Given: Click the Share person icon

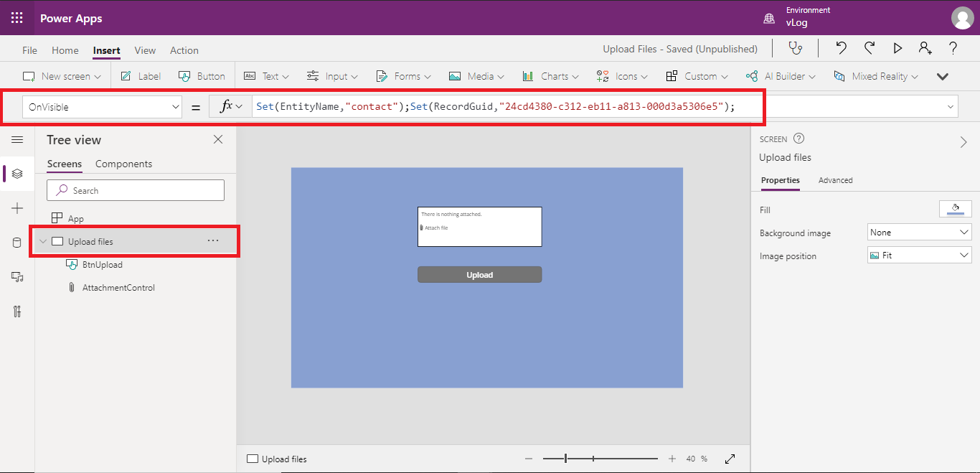Looking at the screenshot, I should pos(925,48).
